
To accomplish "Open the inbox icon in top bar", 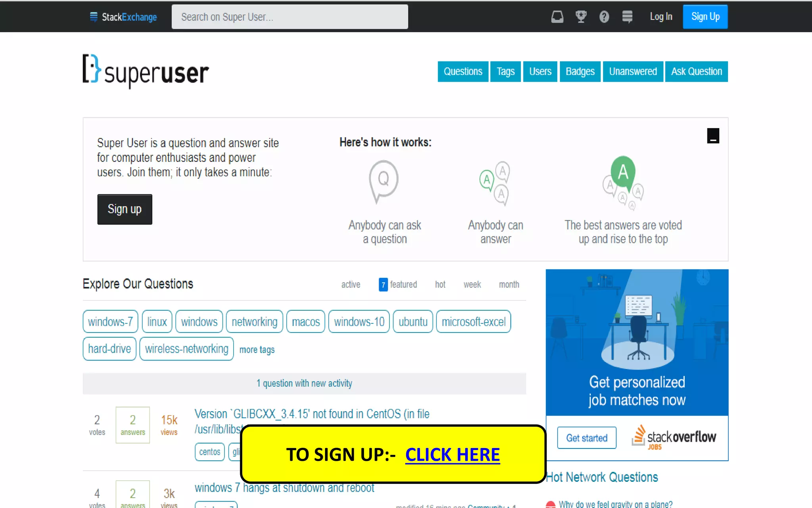I will point(557,17).
